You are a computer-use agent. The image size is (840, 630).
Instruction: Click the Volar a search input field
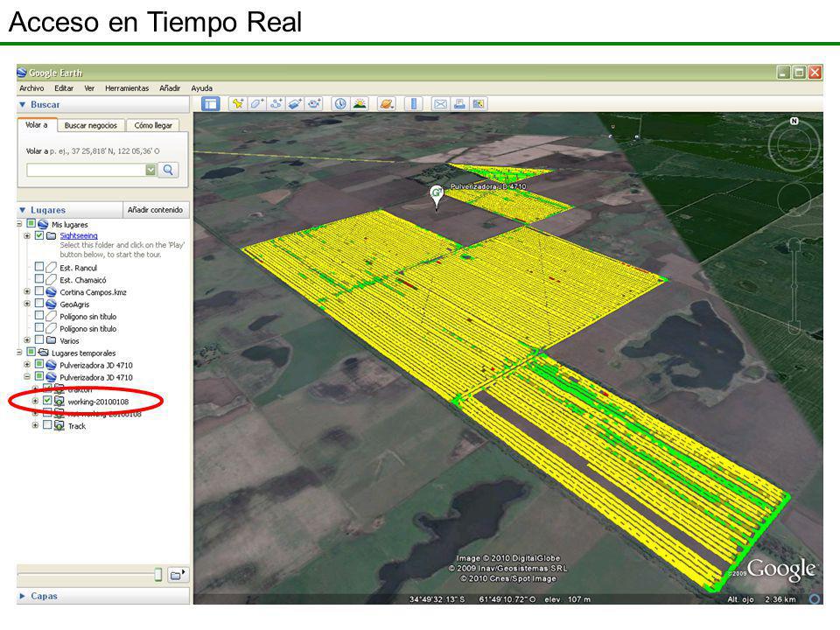87,170
